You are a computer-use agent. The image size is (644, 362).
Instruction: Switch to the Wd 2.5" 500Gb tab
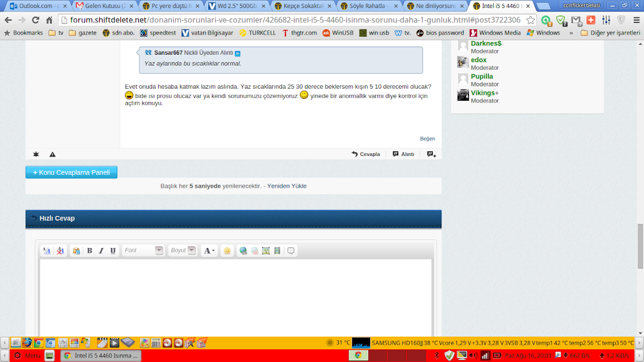pyautogui.click(x=237, y=6)
